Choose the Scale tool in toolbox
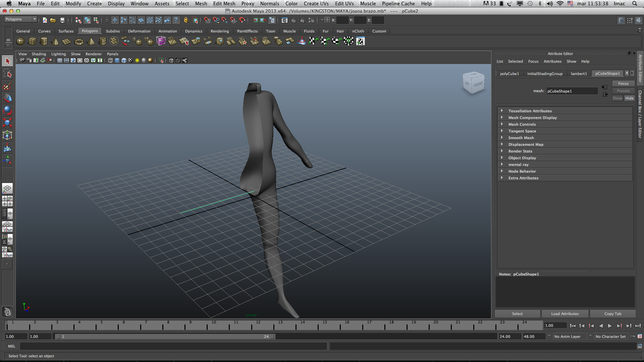Image resolution: width=644 pixels, height=362 pixels. pyautogui.click(x=7, y=123)
